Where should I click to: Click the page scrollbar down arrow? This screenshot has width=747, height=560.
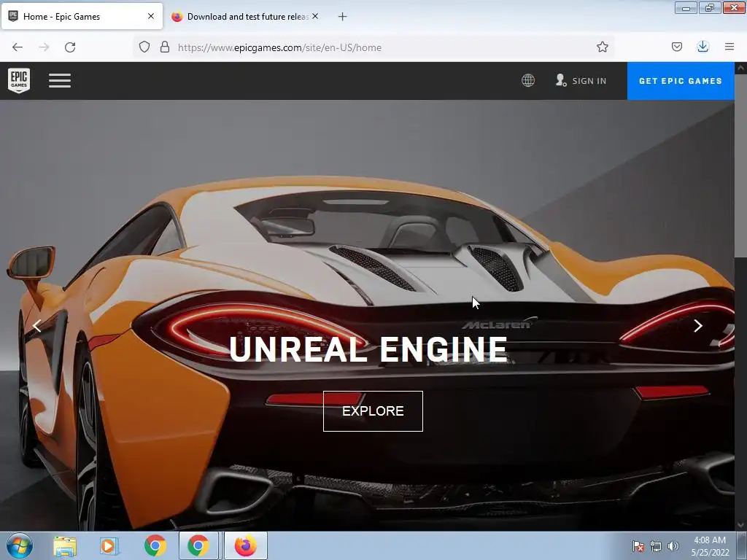click(x=740, y=525)
